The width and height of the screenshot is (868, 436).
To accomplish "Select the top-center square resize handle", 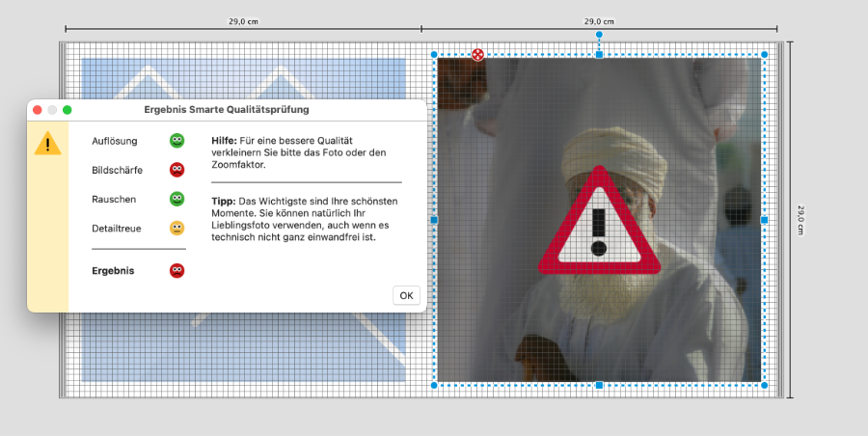I will click(599, 55).
